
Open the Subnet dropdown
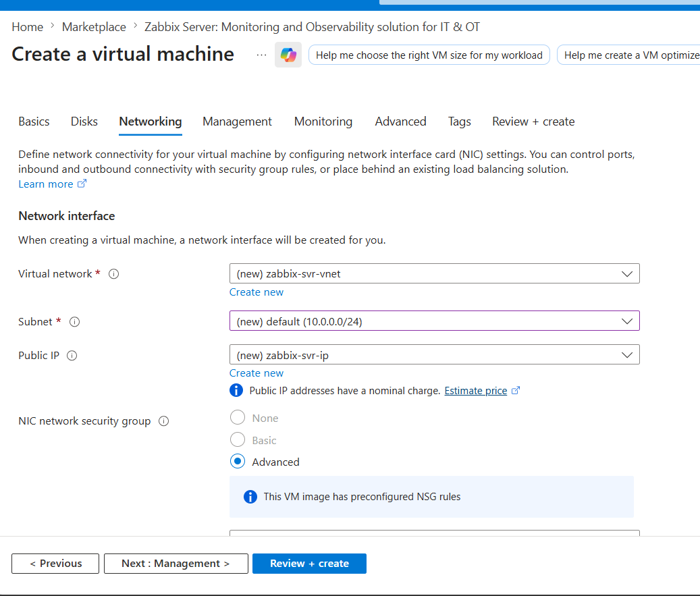pyautogui.click(x=434, y=321)
